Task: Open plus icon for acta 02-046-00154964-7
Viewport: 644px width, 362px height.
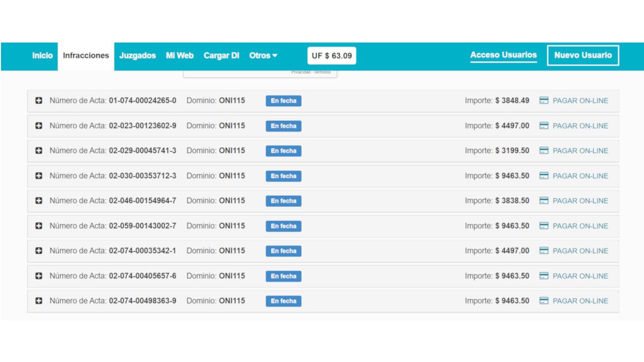Action: point(39,201)
